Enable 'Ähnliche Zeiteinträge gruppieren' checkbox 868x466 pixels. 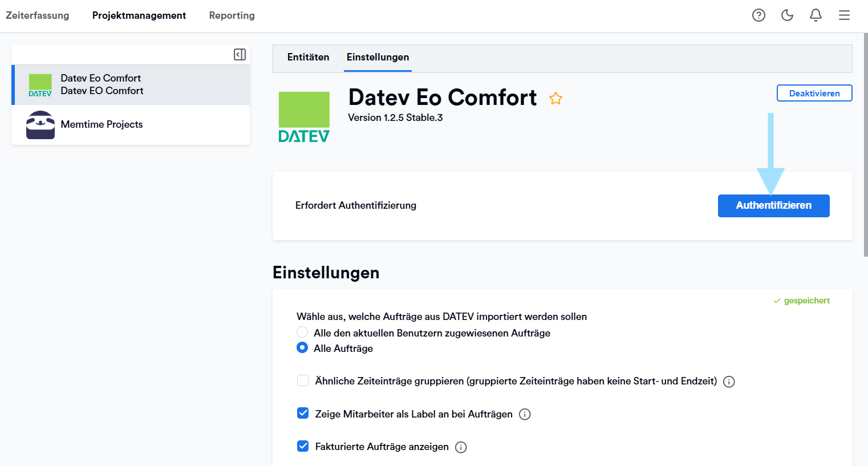(303, 381)
